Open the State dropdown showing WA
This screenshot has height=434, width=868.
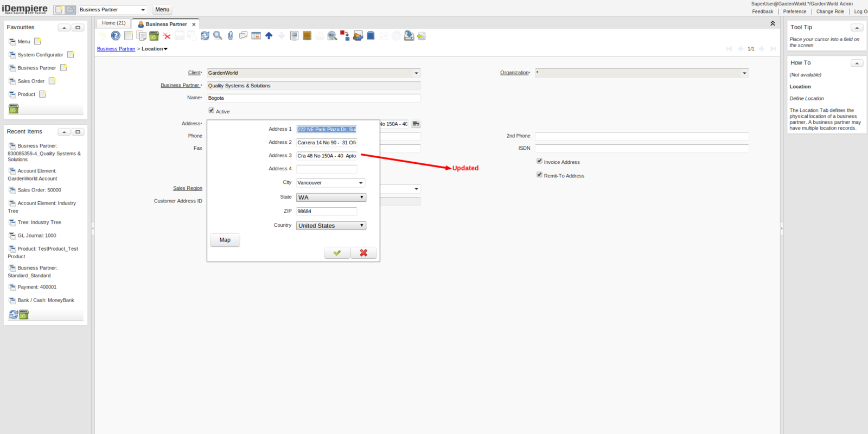pyautogui.click(x=331, y=197)
